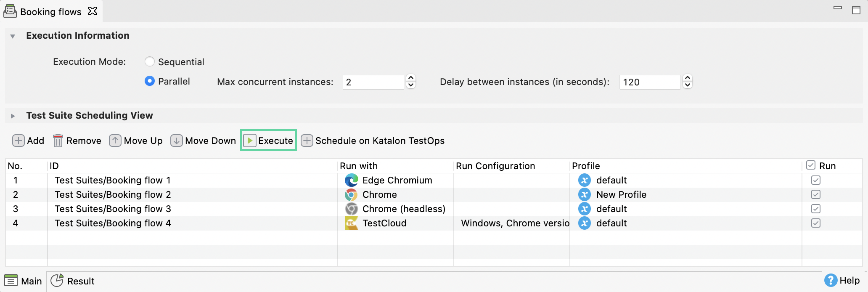Click Schedule on Katalon TestOps
868x292 pixels.
pyautogui.click(x=373, y=141)
